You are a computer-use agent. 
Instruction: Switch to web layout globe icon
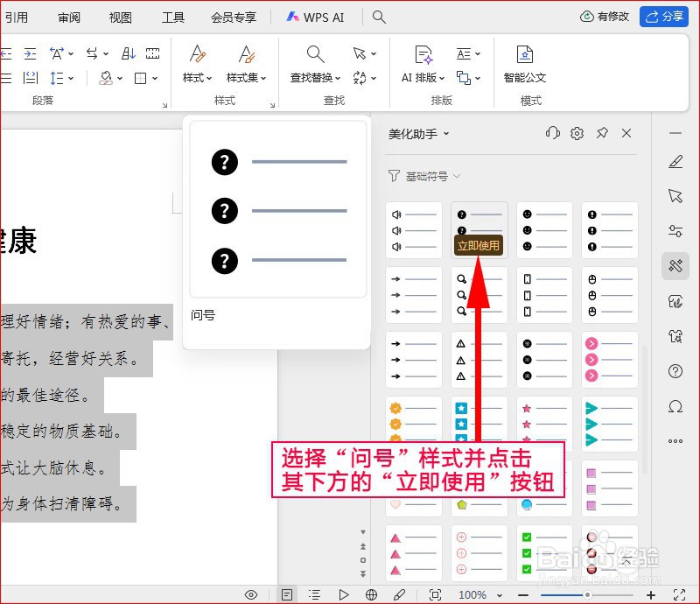371,594
